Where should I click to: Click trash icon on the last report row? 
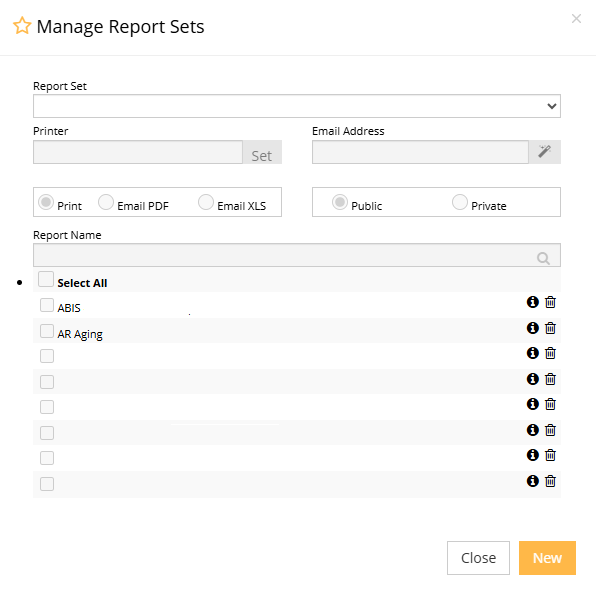[550, 481]
